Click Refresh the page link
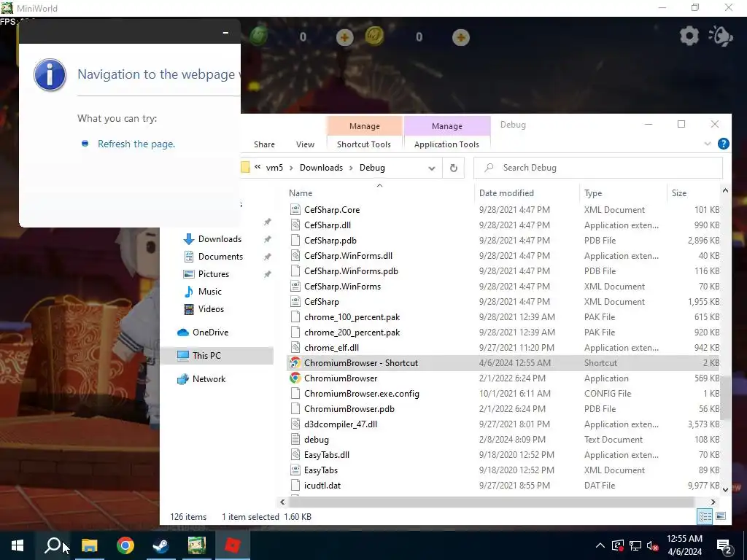The height and width of the screenshot is (560, 747). [x=136, y=144]
